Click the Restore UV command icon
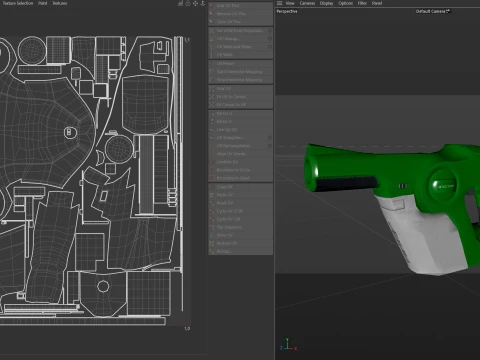This screenshot has height=360, width=480. pyautogui.click(x=211, y=243)
